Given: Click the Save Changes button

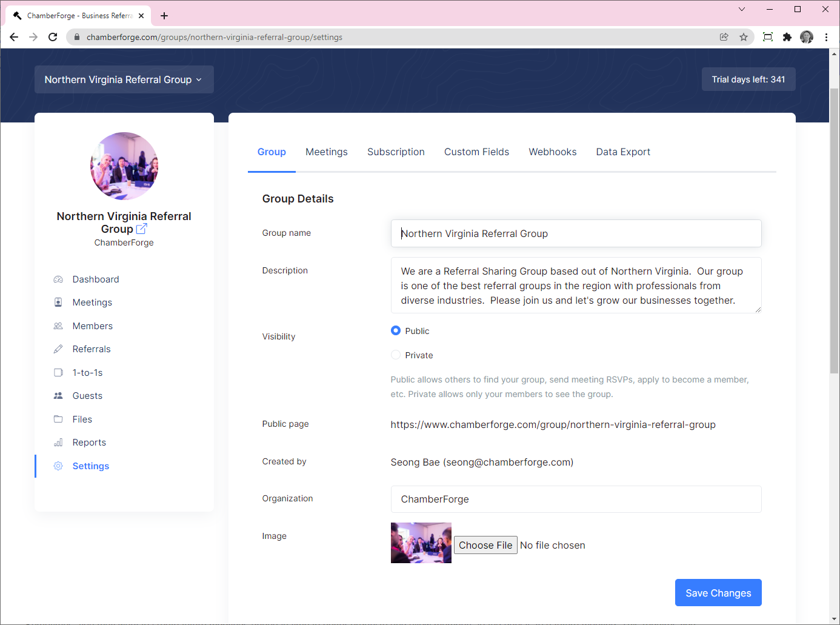Looking at the screenshot, I should [718, 593].
